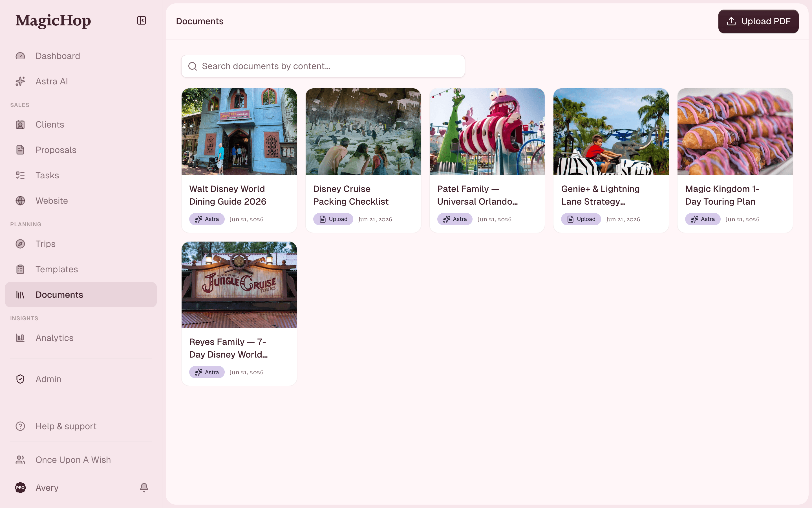This screenshot has width=812, height=508.
Task: Open Walt Disney World Dining Guide thumbnail
Action: (239, 131)
